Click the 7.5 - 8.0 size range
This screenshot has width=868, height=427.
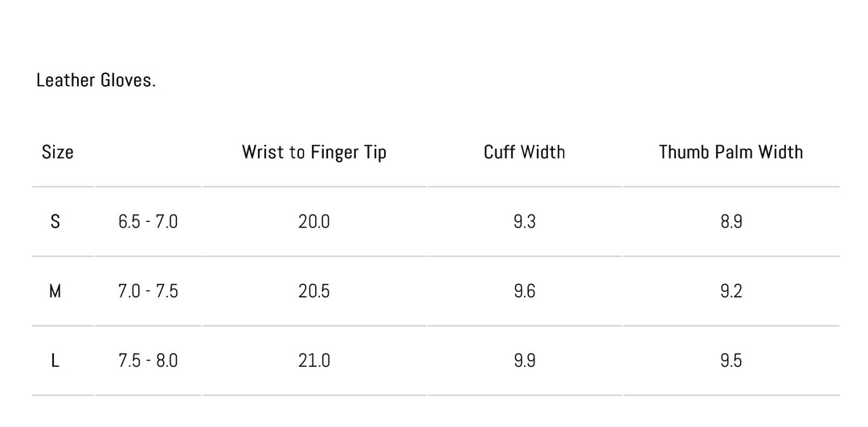point(148,361)
